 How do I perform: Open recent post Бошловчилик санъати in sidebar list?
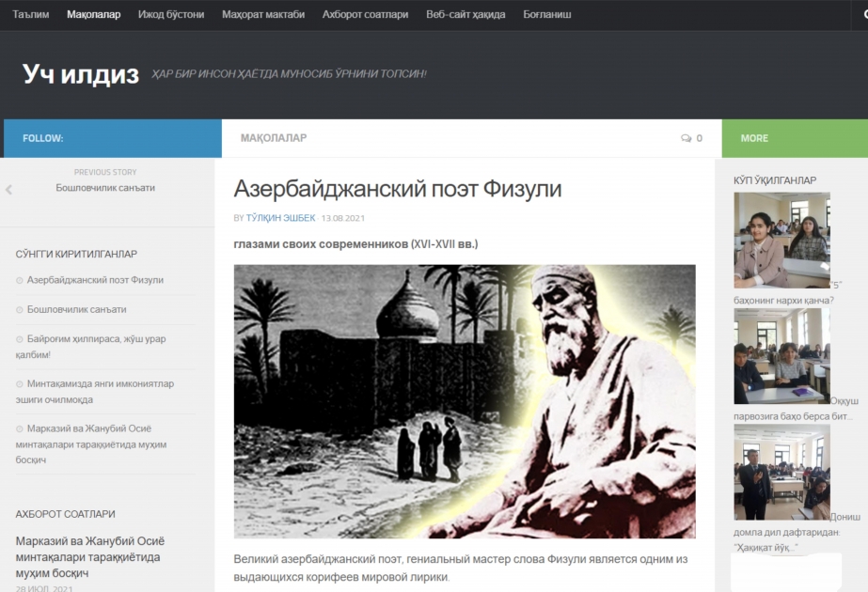[76, 309]
